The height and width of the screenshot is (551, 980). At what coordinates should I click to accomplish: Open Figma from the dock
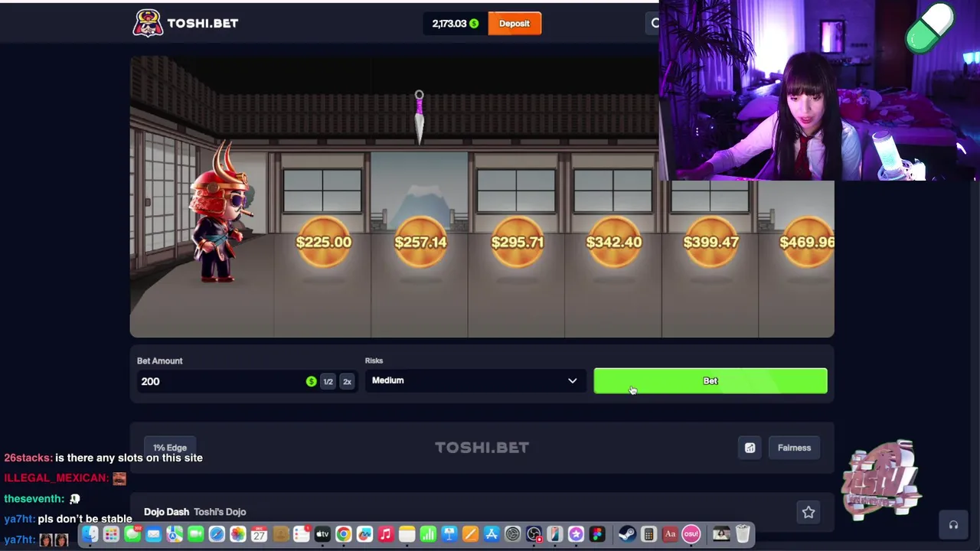[596, 534]
